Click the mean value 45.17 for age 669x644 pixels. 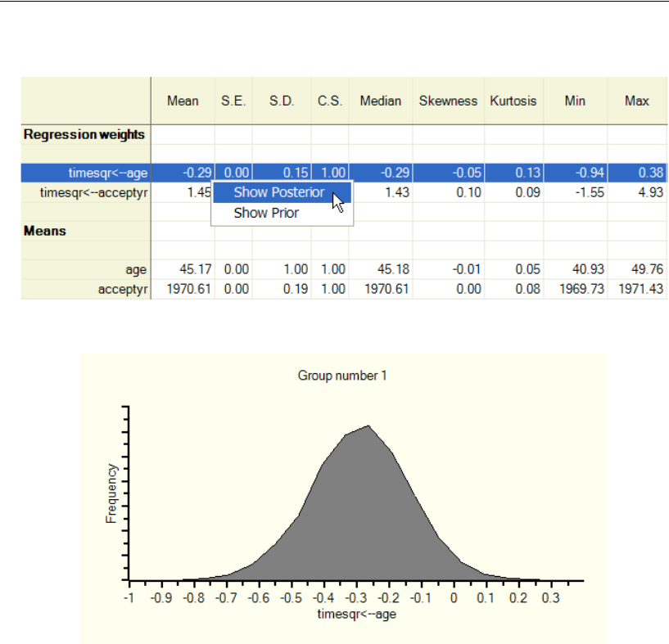tap(196, 269)
